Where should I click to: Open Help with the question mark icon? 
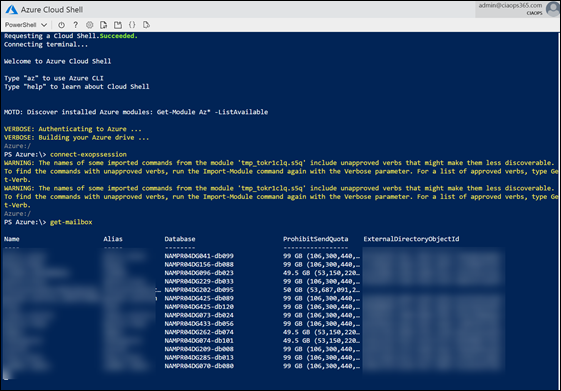point(75,25)
